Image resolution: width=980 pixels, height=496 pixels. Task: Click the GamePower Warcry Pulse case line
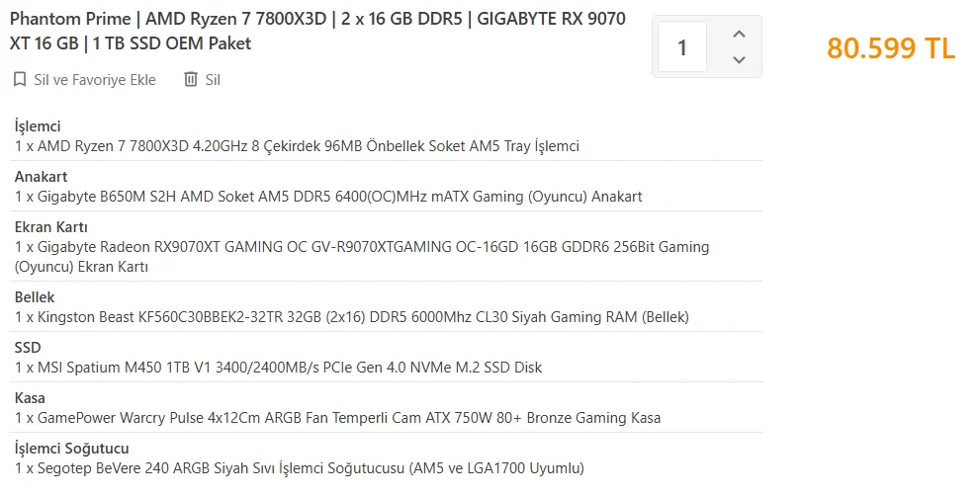pos(337,418)
